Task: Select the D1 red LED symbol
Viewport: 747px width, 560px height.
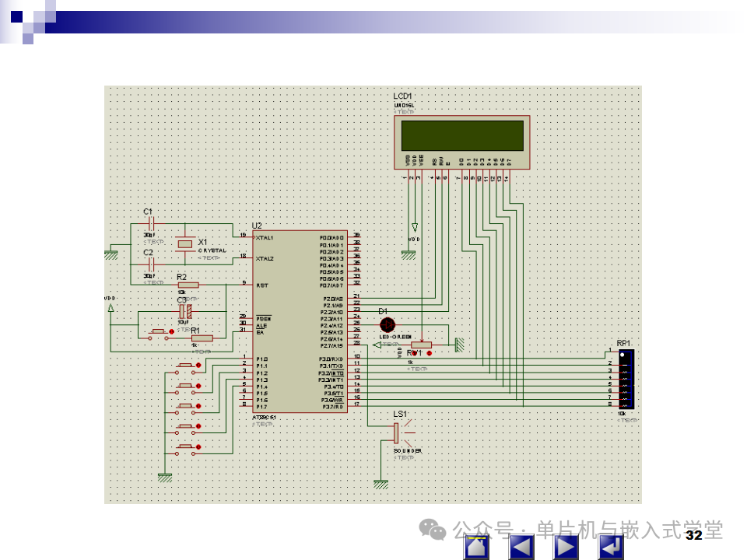Action: pyautogui.click(x=388, y=325)
